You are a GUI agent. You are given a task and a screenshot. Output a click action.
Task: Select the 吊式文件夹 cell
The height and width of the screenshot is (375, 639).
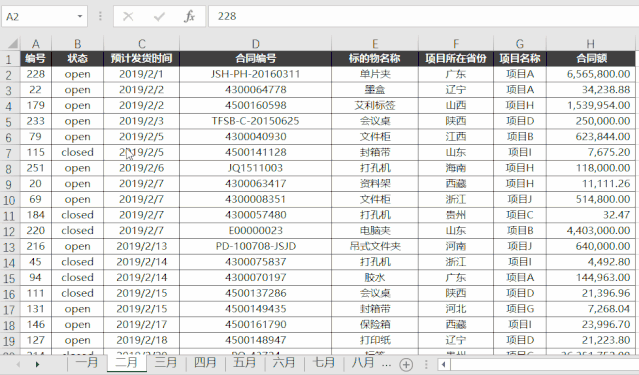(x=375, y=246)
